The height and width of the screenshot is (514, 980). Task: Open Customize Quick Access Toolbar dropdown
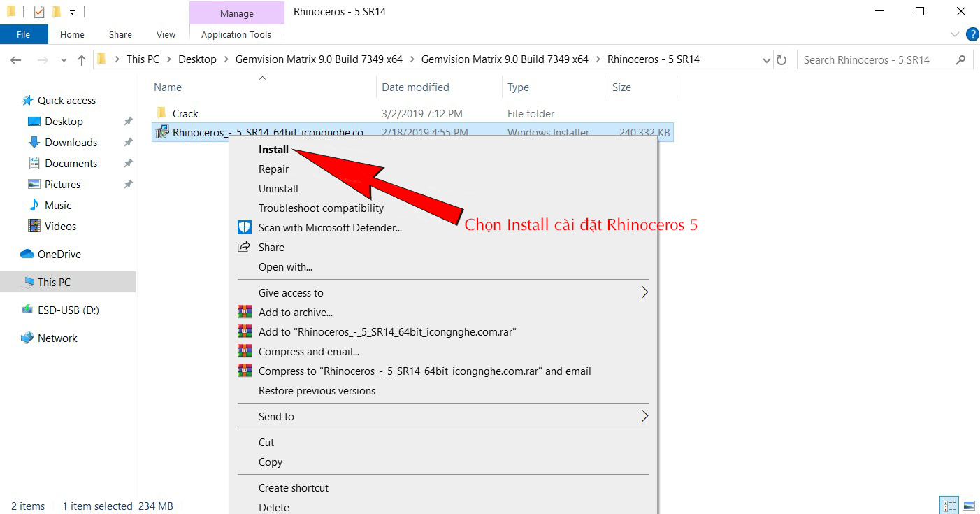(x=72, y=12)
